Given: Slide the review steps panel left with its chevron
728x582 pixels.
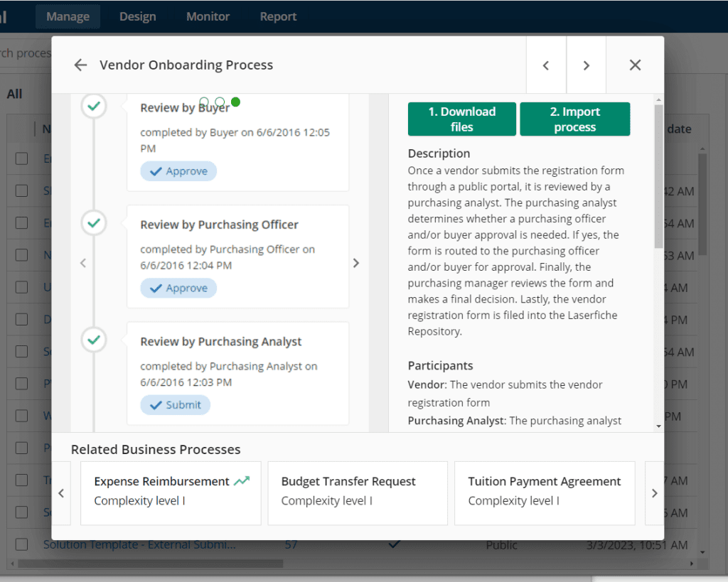Looking at the screenshot, I should 83,263.
